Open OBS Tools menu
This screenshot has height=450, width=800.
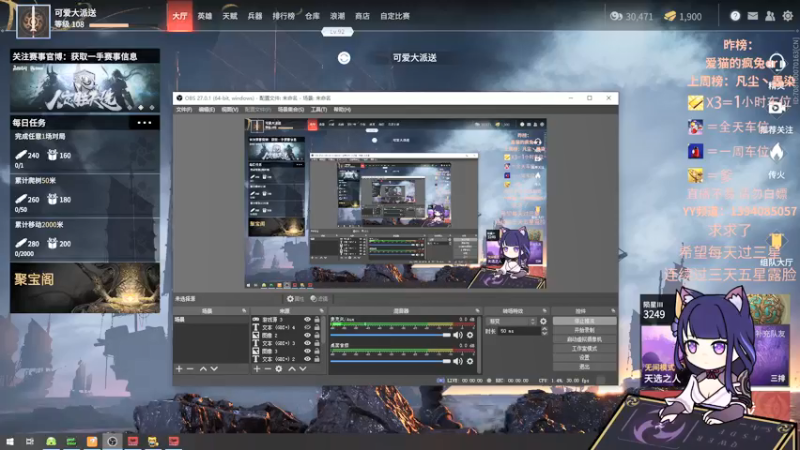[318, 110]
